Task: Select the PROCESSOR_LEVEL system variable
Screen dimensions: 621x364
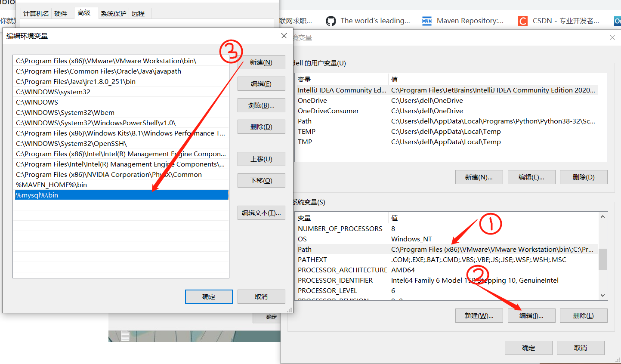Action: pyautogui.click(x=447, y=291)
